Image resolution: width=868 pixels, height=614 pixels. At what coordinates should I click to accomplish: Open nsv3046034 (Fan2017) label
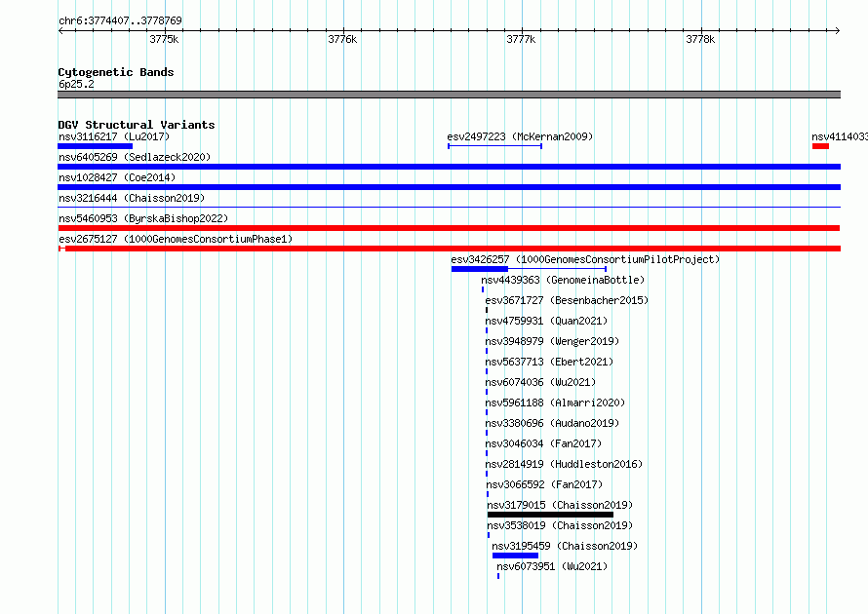(543, 443)
